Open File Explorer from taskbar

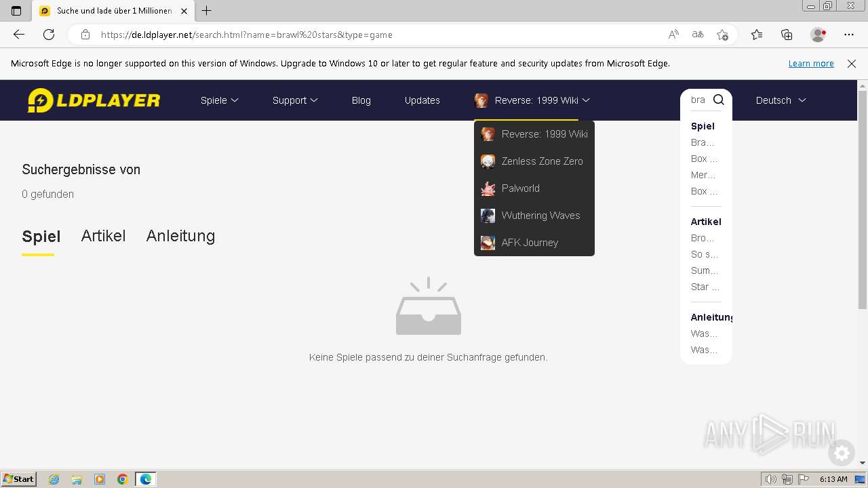coord(77,479)
